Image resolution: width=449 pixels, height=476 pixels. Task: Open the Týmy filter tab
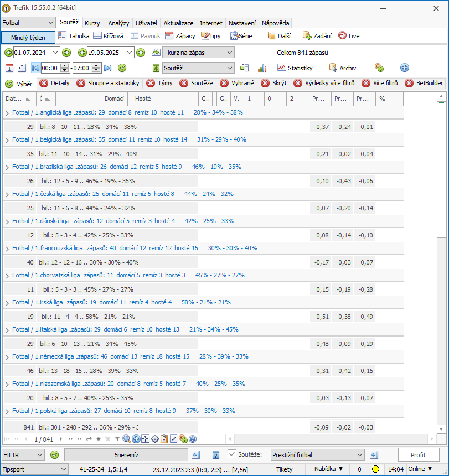pos(159,83)
